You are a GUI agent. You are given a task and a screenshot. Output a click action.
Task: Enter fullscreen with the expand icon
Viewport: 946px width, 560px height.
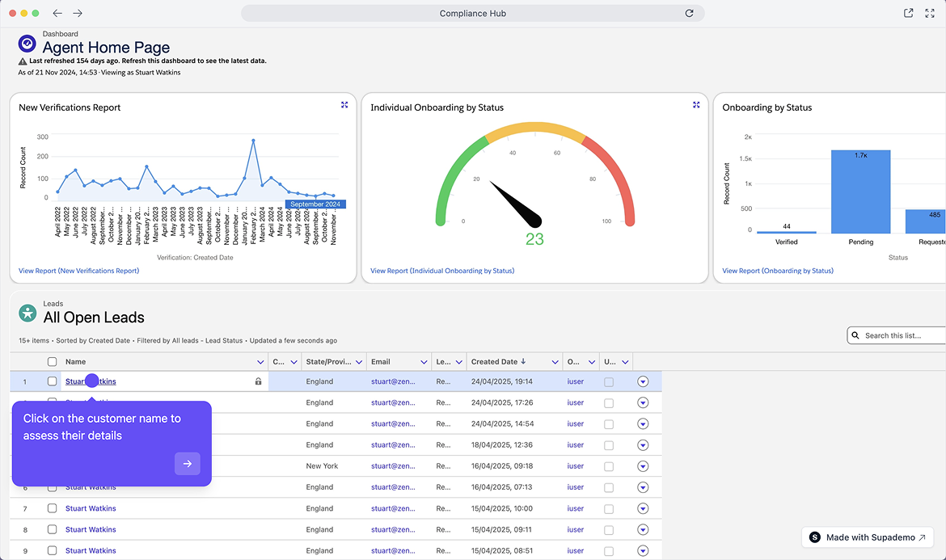point(930,14)
